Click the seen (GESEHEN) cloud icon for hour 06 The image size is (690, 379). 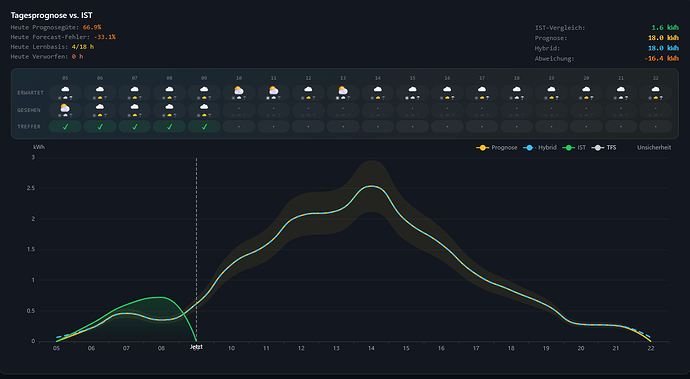click(100, 107)
